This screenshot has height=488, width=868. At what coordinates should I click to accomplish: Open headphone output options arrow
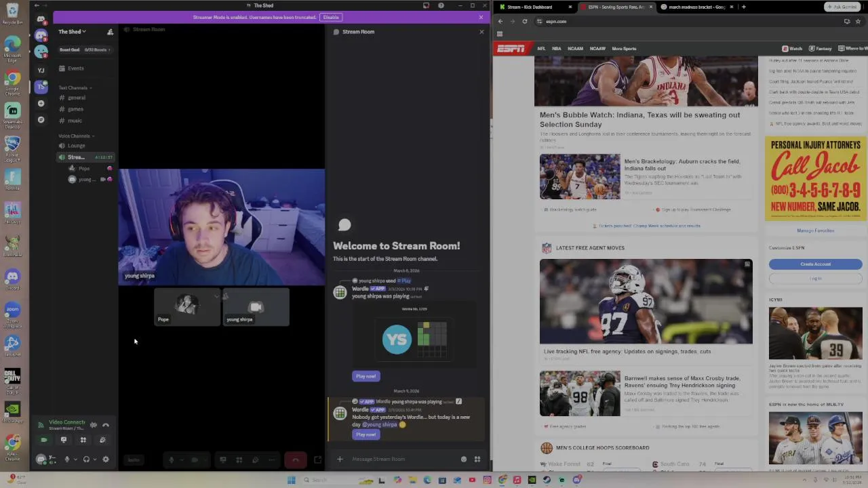94,460
